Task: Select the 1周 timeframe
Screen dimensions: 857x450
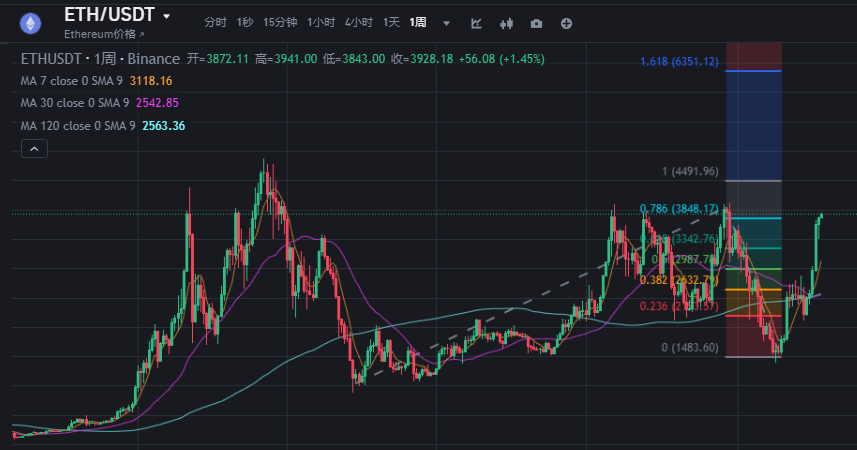Action: tap(418, 22)
